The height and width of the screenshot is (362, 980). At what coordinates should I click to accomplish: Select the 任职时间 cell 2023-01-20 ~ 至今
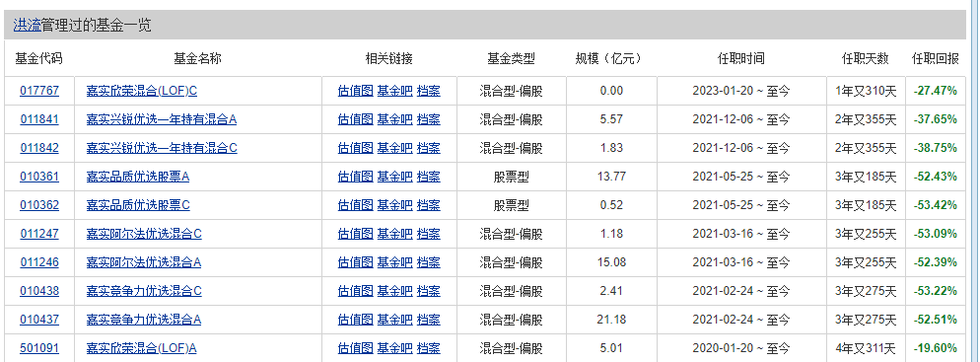pos(741,91)
